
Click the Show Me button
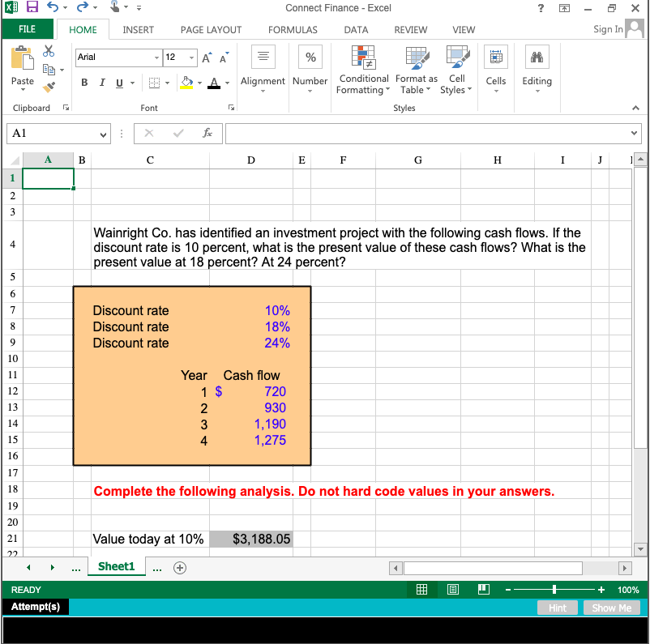611,608
